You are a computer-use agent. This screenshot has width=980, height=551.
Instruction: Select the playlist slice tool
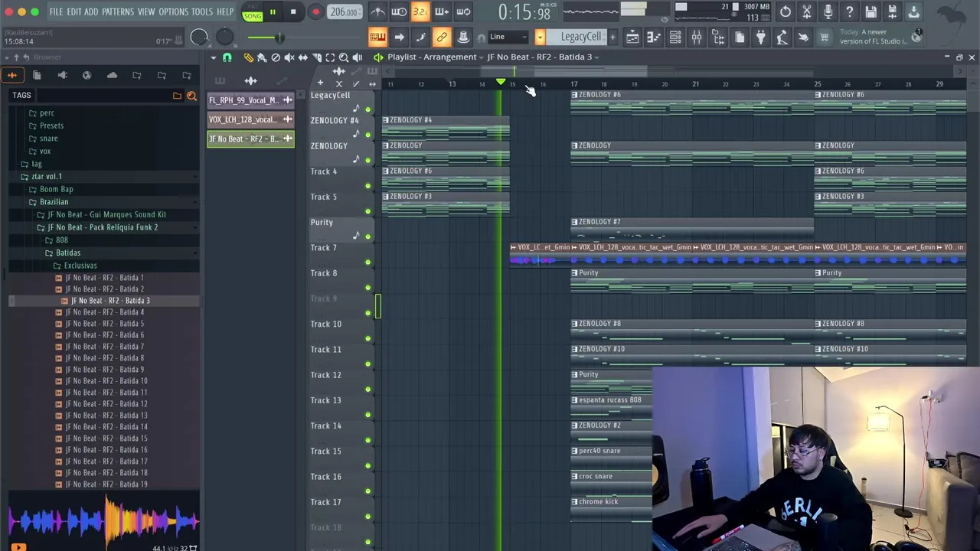(x=317, y=57)
